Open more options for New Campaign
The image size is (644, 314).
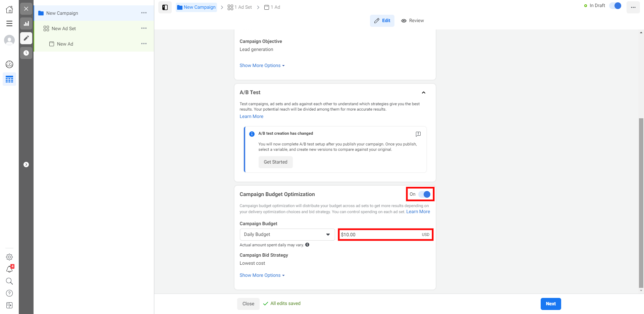click(144, 13)
